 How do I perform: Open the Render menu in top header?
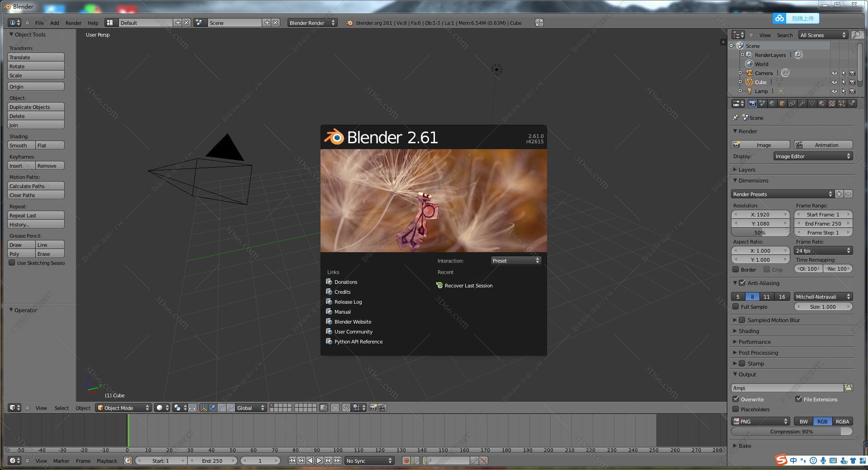[73, 23]
